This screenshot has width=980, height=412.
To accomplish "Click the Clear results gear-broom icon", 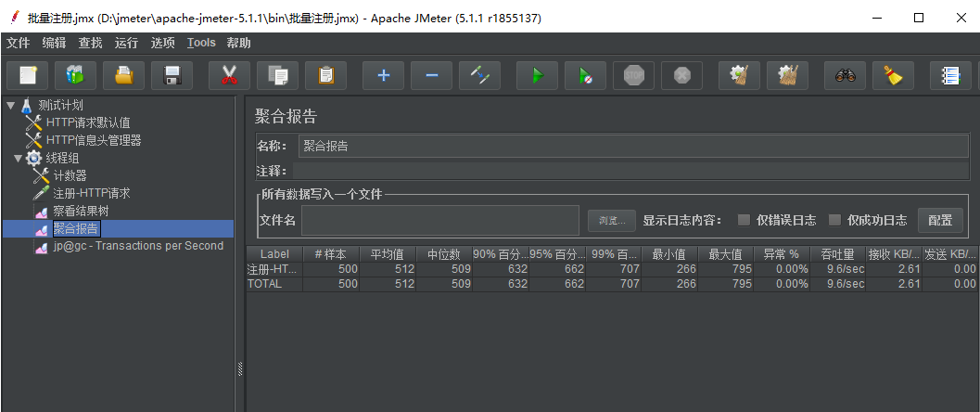I will [739, 76].
